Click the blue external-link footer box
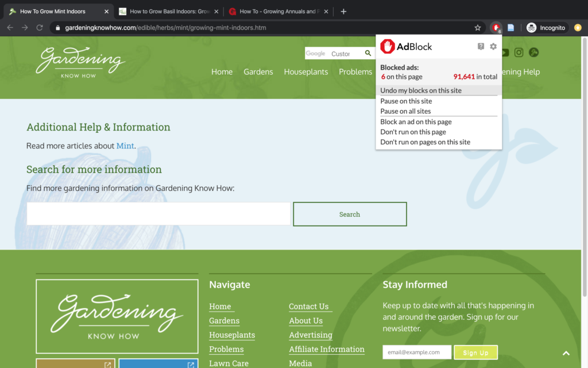588x368 pixels. pyautogui.click(x=158, y=363)
